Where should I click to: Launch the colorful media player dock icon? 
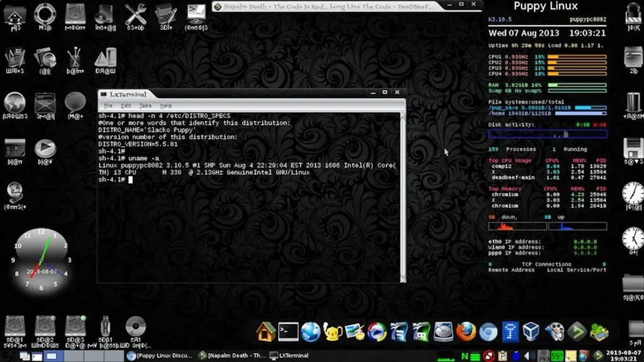377,332
